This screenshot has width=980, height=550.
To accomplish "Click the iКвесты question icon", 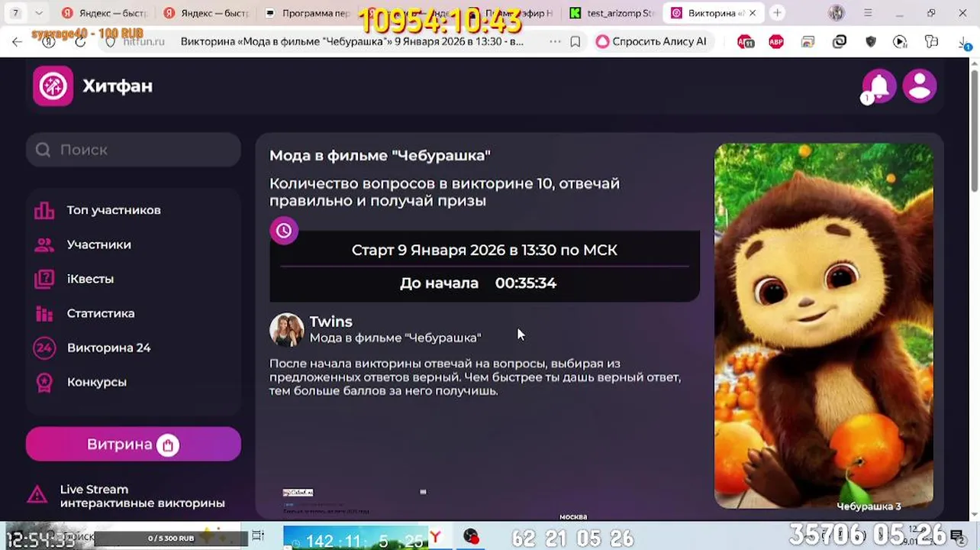I will pos(44,279).
